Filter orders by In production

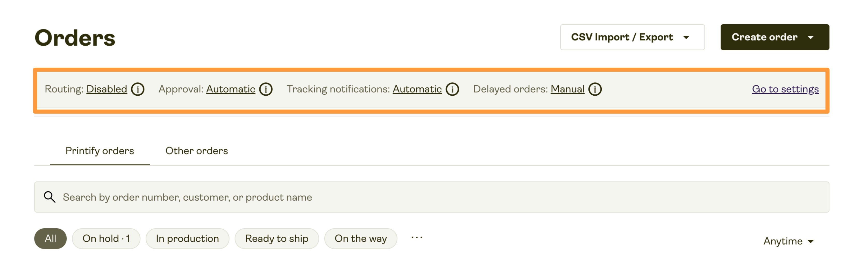(x=187, y=238)
